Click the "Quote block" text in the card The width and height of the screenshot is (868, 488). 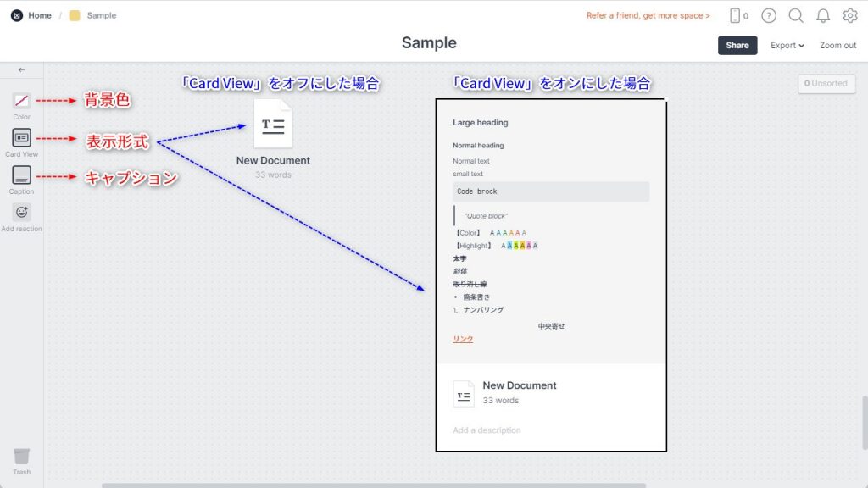(486, 216)
